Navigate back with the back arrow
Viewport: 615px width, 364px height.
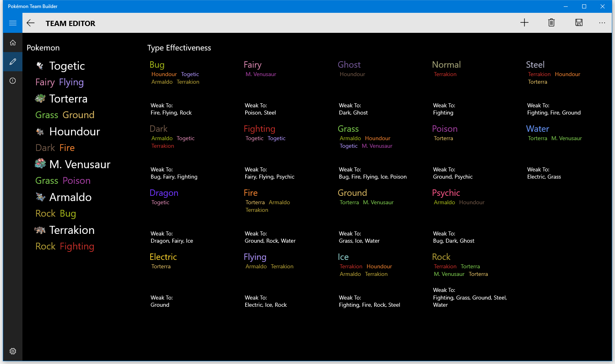[x=30, y=23]
